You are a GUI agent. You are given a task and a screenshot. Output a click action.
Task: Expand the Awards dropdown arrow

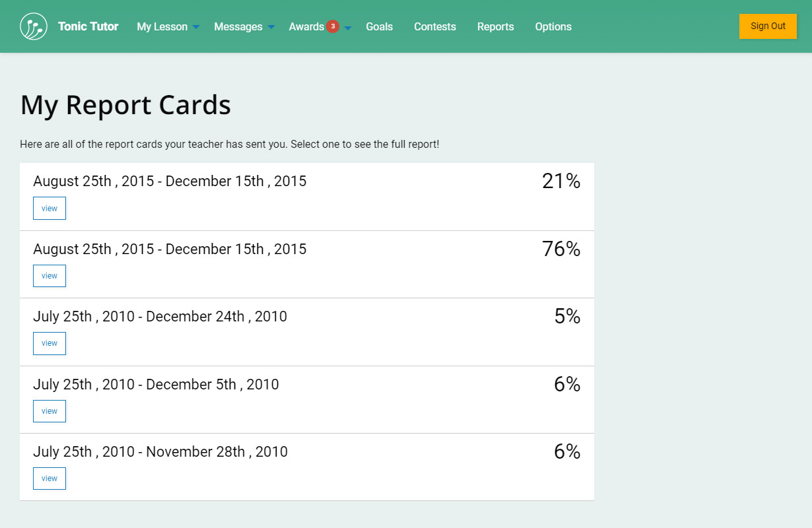click(x=348, y=27)
